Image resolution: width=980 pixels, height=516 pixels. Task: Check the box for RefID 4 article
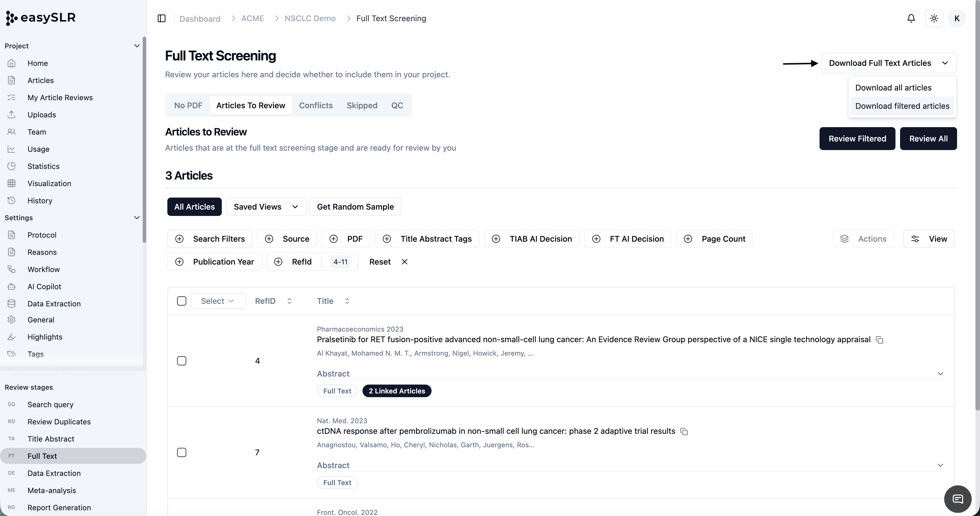pos(181,361)
